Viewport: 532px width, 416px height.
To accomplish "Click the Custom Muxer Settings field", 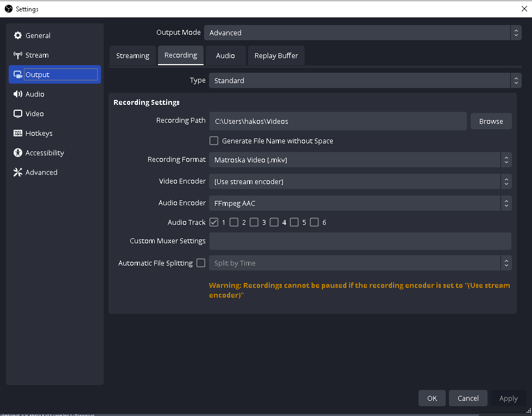I will tap(360, 241).
